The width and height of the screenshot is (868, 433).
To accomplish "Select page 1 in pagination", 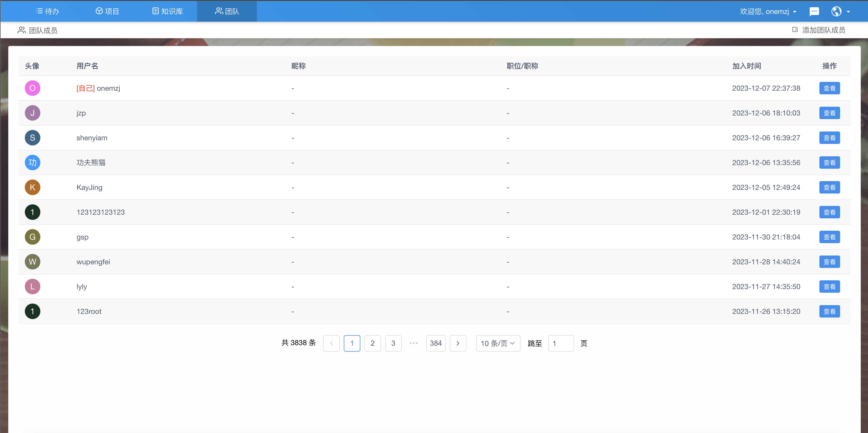I will tap(352, 343).
